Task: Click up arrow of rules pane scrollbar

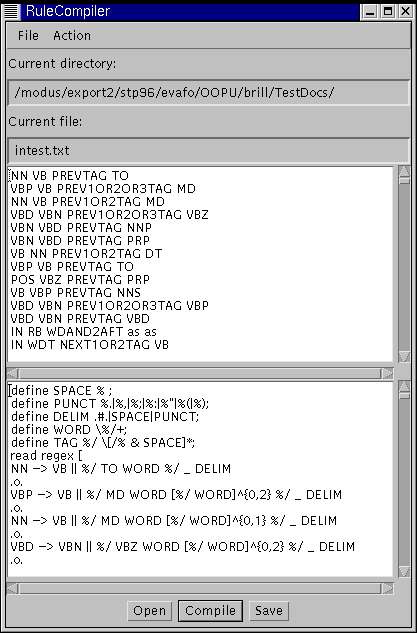Action: pos(404,171)
